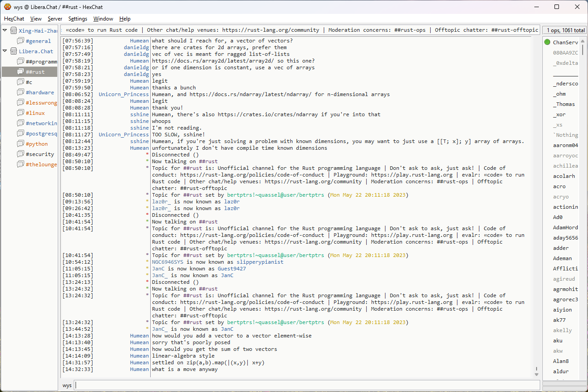Switch to the #security channel
This screenshot has width=588, height=392.
tap(40, 154)
